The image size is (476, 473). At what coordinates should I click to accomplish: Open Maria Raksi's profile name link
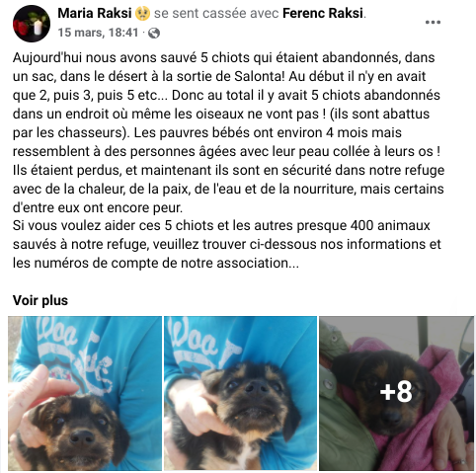tap(95, 14)
